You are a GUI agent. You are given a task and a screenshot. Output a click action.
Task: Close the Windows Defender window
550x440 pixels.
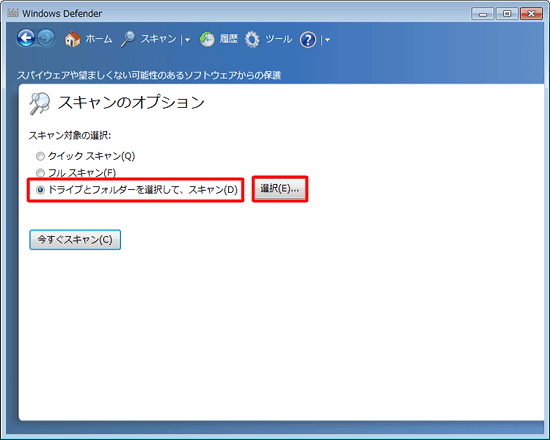click(x=531, y=14)
